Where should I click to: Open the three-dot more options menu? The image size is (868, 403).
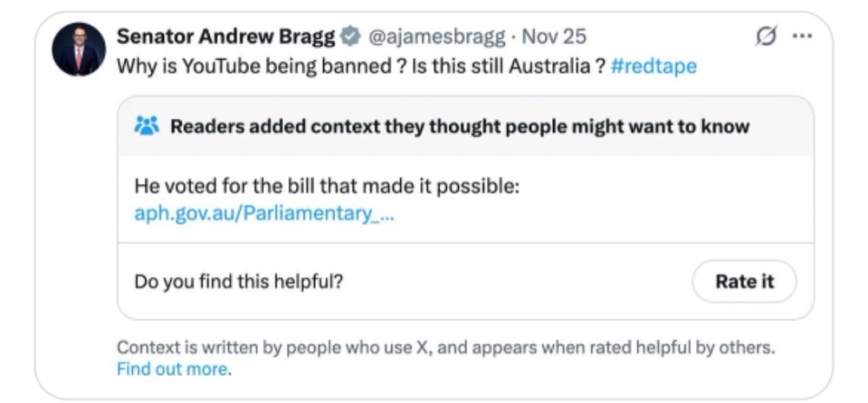coord(802,36)
